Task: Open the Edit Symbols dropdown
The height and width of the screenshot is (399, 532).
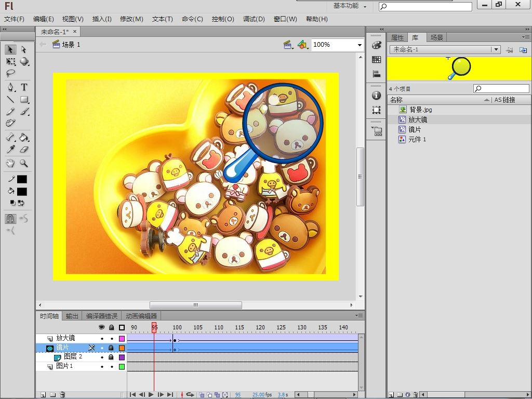Action: tap(303, 45)
